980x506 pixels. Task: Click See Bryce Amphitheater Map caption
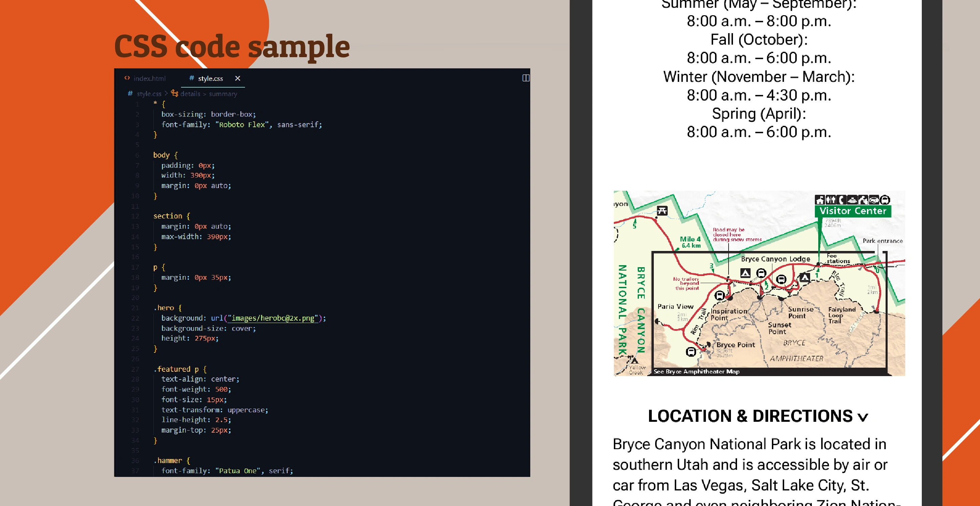696,371
